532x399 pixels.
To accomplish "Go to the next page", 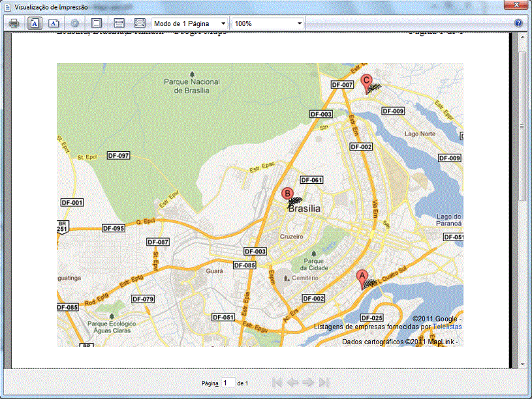I will (307, 383).
